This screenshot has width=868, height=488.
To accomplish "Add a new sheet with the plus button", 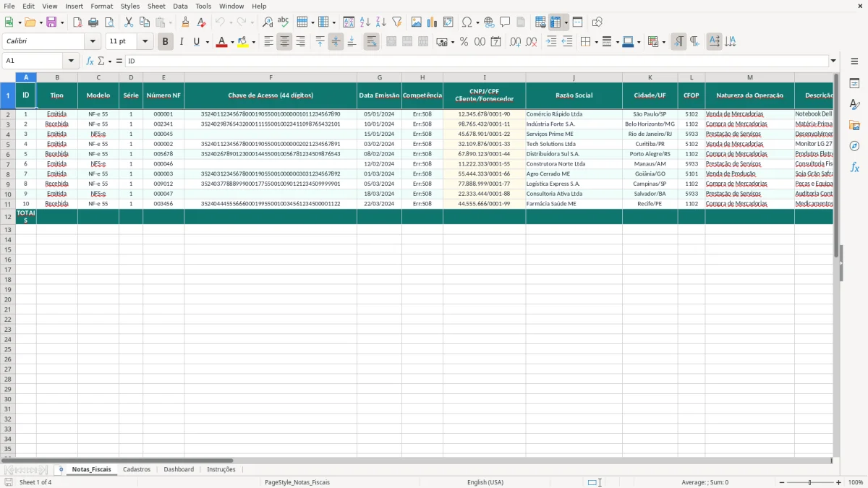I will [x=61, y=469].
